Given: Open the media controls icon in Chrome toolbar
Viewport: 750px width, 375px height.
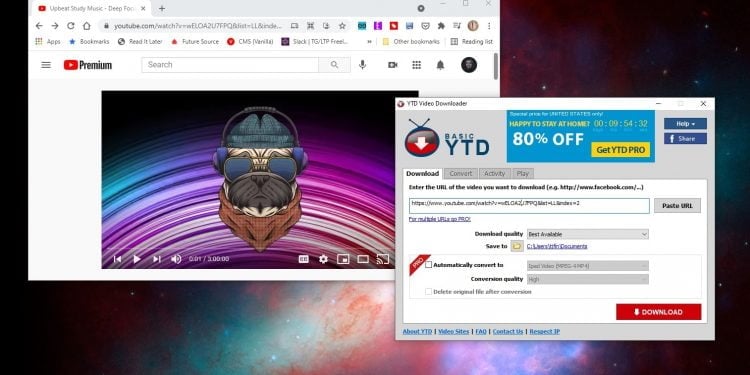Looking at the screenshot, I should click(457, 26).
